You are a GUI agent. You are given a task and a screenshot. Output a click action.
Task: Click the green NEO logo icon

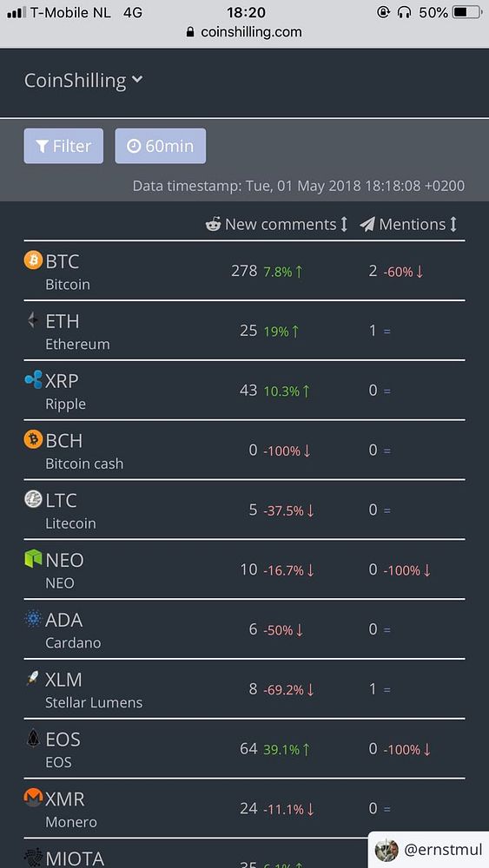(x=33, y=558)
